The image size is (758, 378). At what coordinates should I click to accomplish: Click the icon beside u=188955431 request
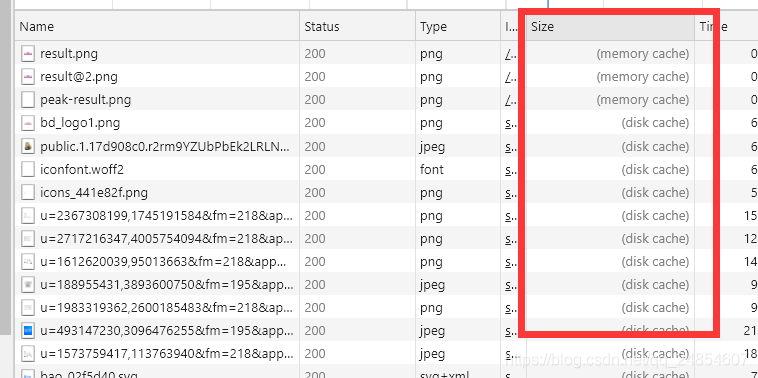click(28, 285)
